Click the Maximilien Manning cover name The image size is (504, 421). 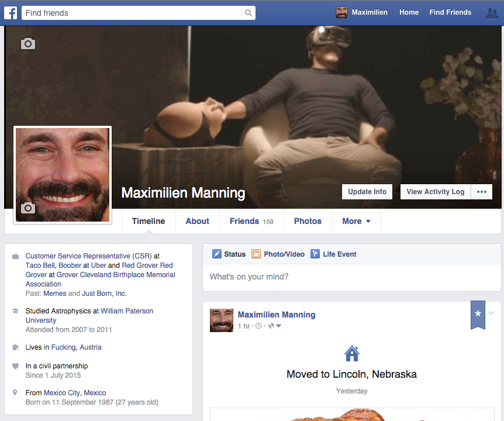point(183,193)
